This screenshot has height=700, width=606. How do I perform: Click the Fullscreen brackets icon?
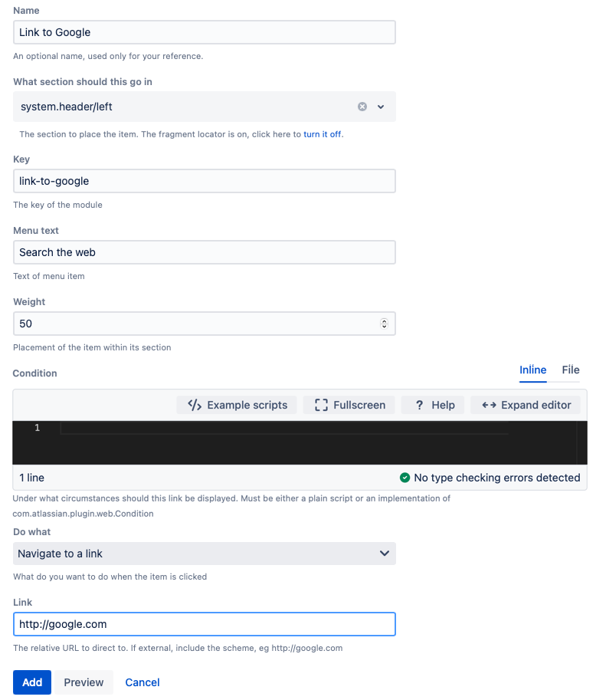pyautogui.click(x=321, y=405)
